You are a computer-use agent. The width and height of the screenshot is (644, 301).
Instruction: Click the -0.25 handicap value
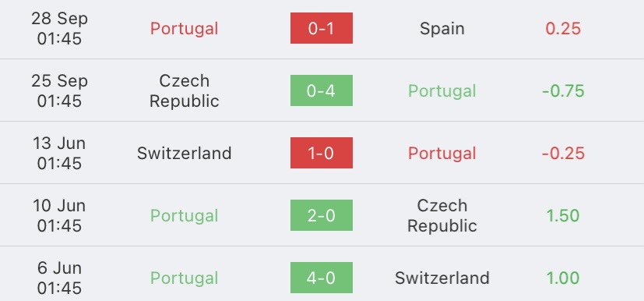click(563, 154)
